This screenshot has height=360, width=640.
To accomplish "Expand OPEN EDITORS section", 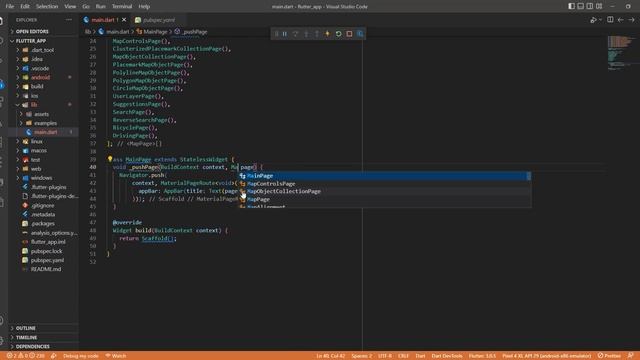I will 43,31.
